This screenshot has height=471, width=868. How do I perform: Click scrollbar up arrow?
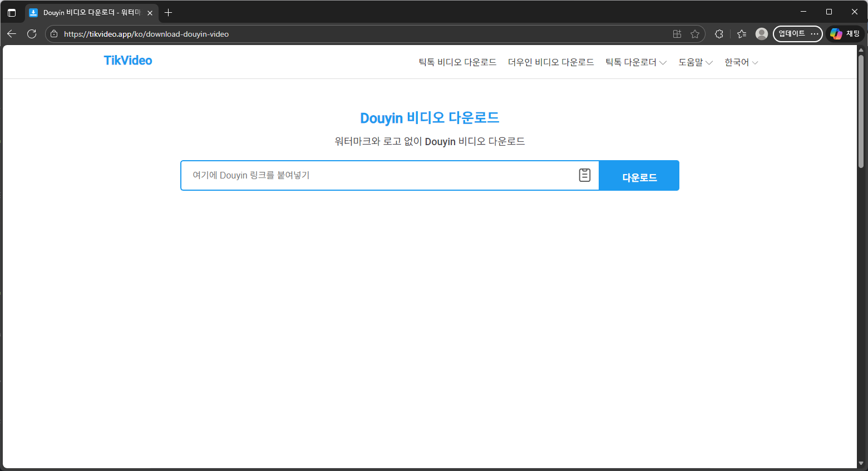(x=861, y=50)
